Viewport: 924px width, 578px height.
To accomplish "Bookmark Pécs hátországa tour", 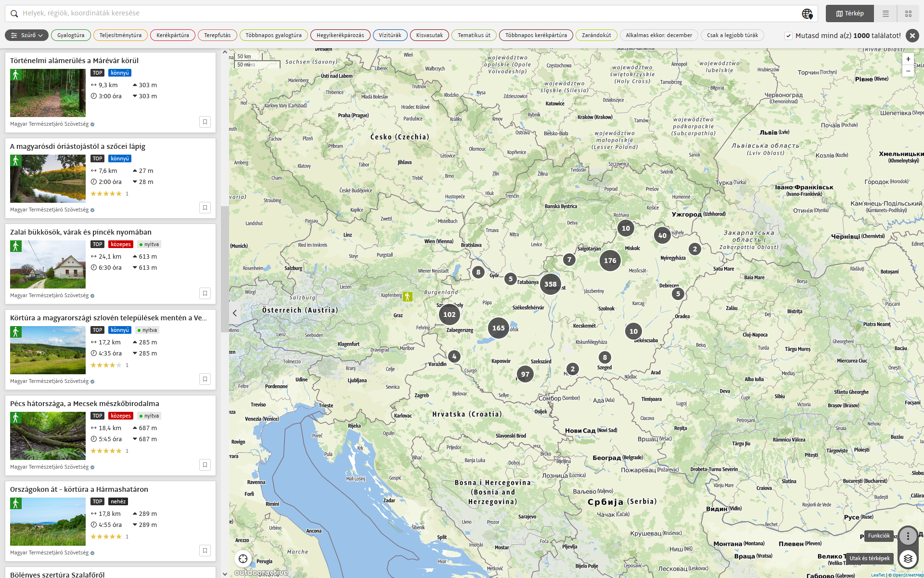I will (x=205, y=465).
